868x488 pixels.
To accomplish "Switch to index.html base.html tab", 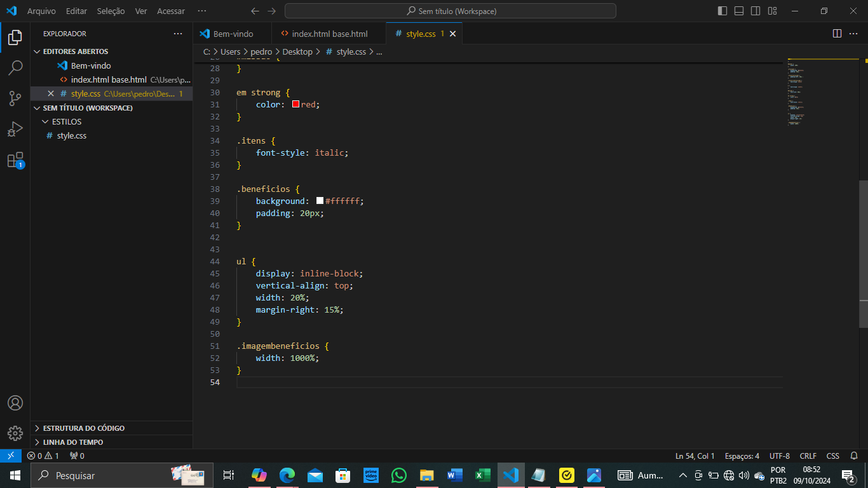I will tap(329, 34).
